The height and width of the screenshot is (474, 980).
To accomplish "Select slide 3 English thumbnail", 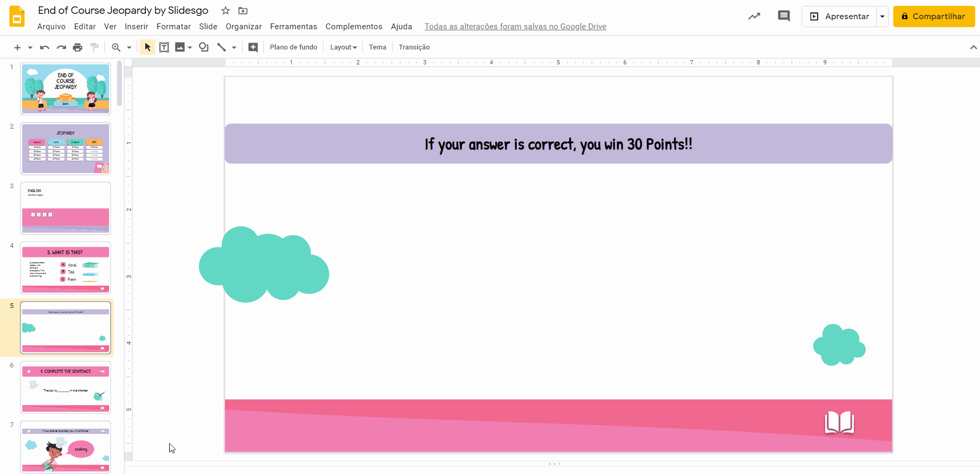I will point(65,208).
